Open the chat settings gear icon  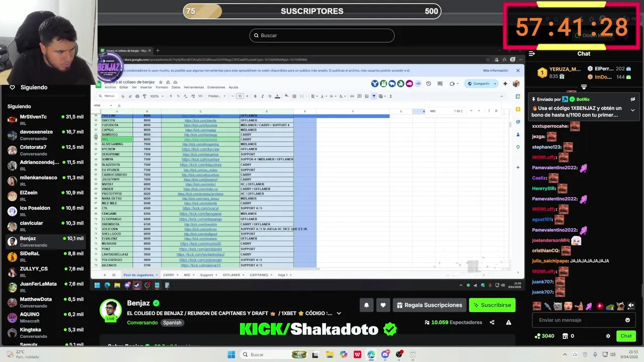coord(608,336)
